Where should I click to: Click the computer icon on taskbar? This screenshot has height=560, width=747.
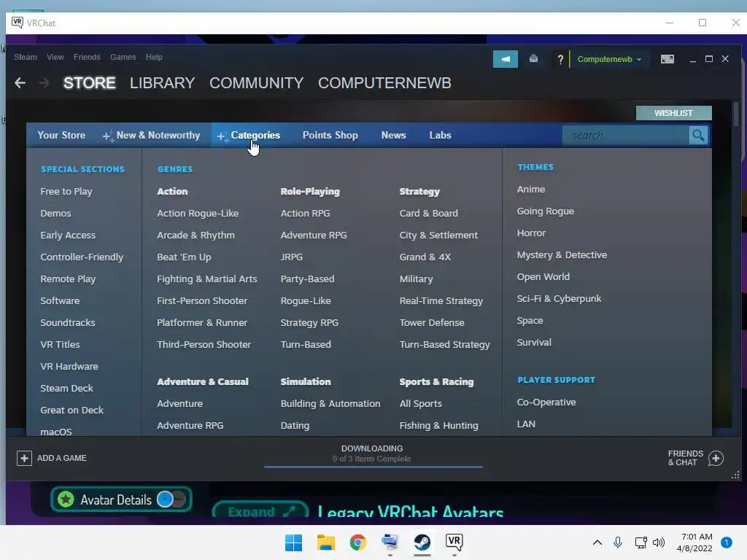tap(390, 542)
